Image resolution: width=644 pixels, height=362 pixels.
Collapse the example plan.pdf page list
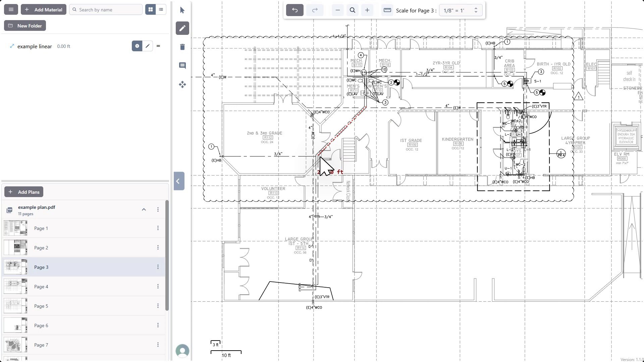(x=144, y=209)
